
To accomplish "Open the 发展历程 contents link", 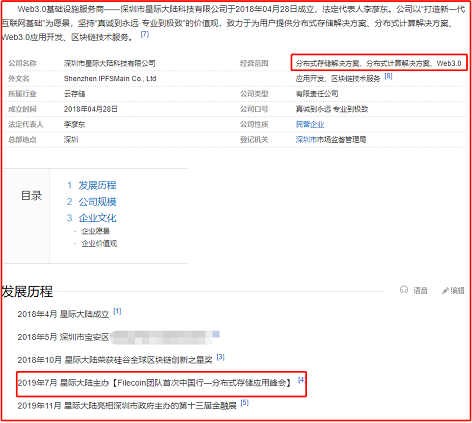I will (x=97, y=185).
